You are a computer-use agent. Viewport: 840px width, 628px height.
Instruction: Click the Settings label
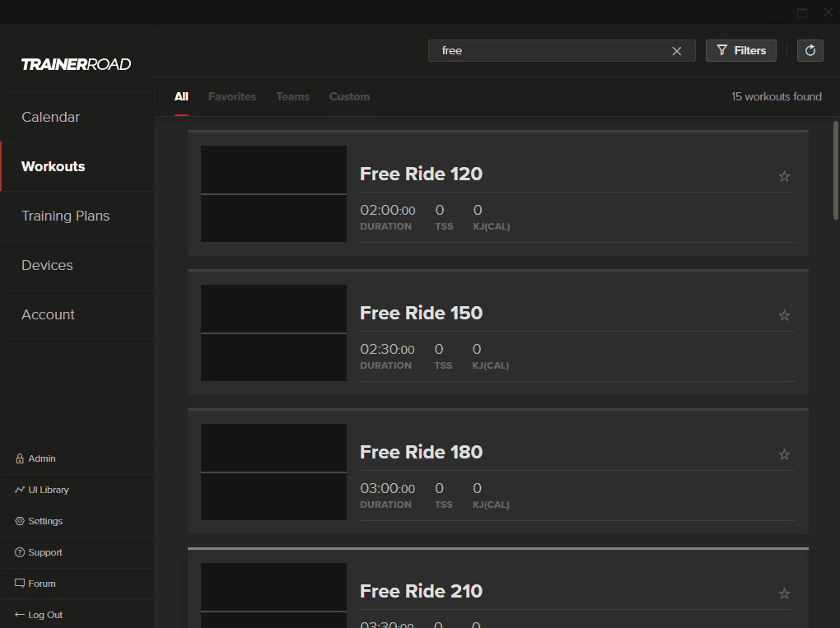tap(45, 521)
